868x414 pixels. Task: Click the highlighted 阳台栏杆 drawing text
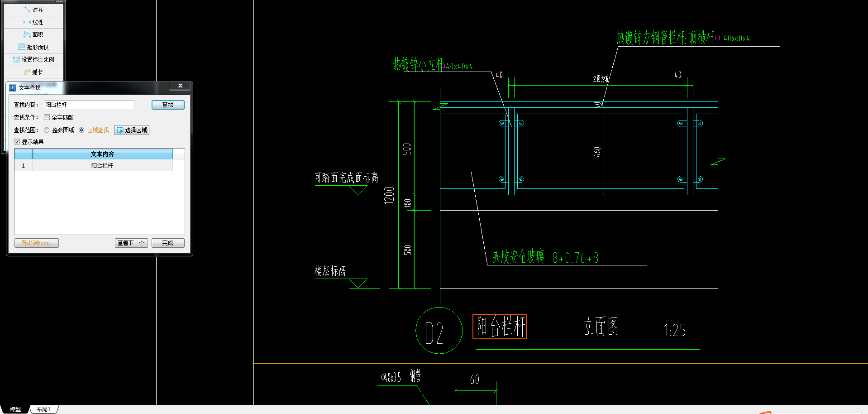[500, 327]
